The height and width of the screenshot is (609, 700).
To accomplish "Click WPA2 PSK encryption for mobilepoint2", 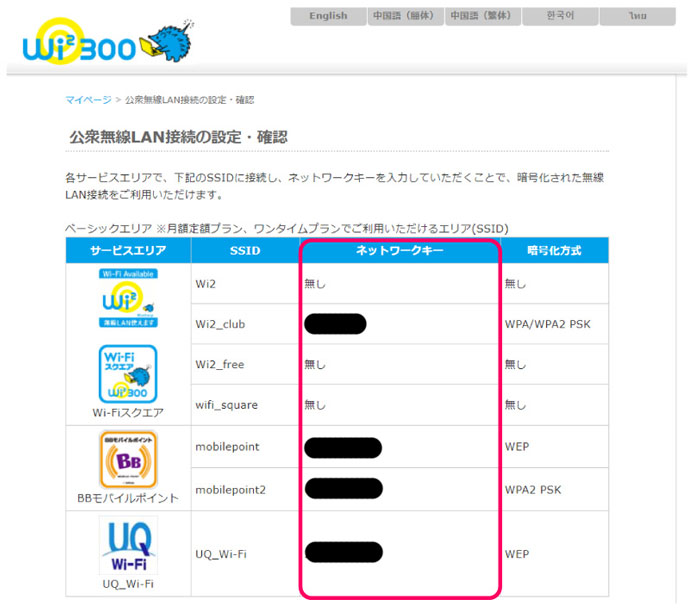I will point(533,490).
